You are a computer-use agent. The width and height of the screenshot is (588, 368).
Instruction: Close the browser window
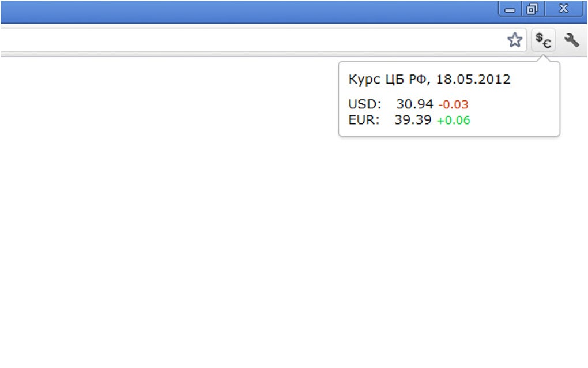563,9
